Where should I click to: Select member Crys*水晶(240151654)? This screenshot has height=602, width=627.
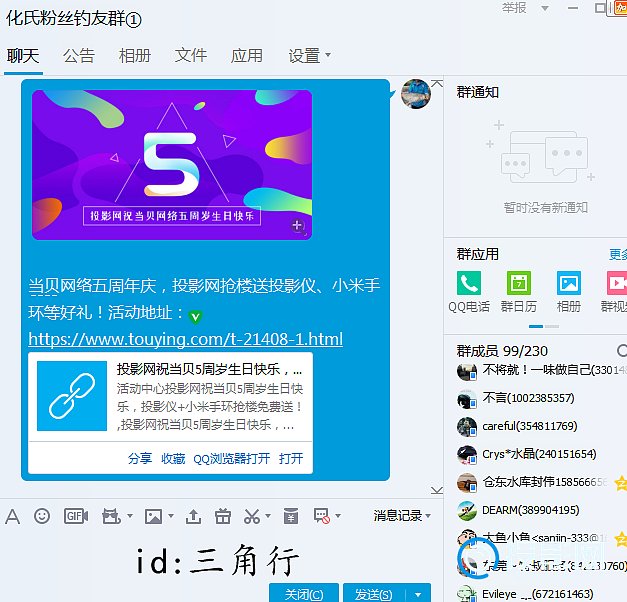point(535,454)
